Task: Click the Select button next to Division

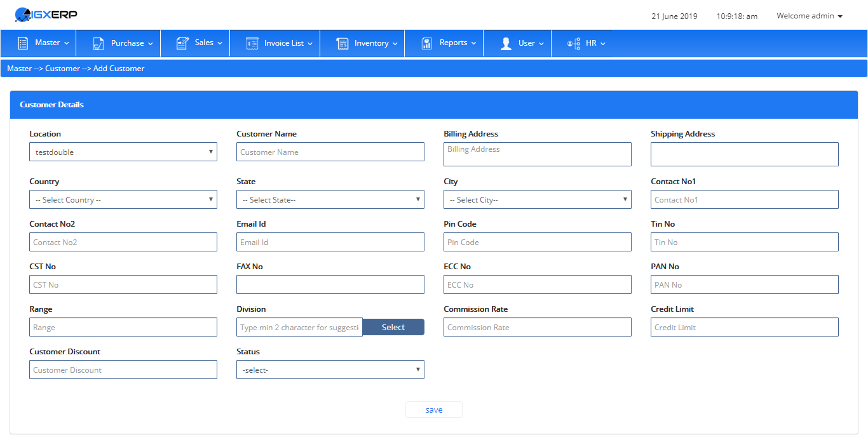Action: pos(393,327)
